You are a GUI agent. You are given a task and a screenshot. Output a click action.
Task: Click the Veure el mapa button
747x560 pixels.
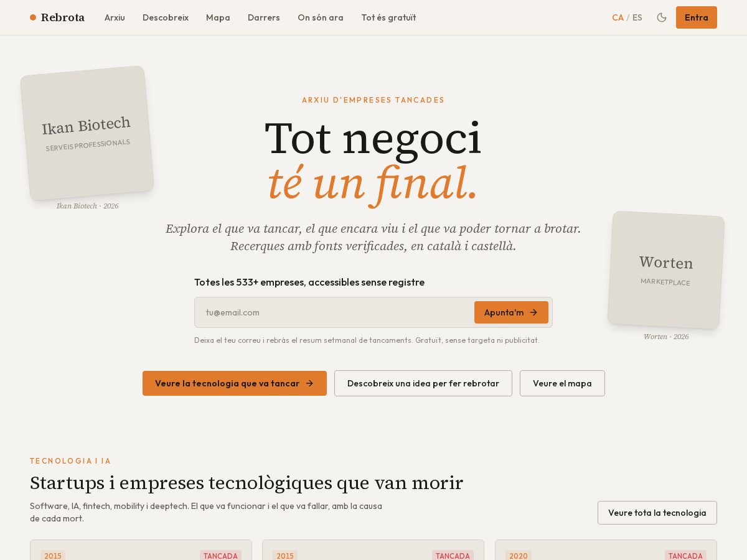(562, 383)
